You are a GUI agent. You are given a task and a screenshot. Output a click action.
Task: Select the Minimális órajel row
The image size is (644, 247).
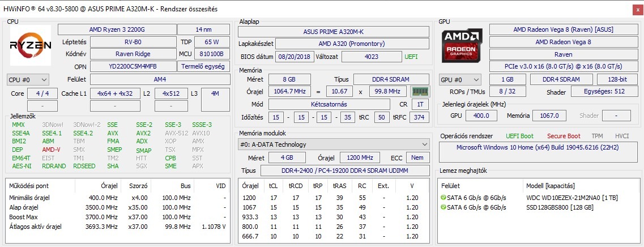click(117, 198)
